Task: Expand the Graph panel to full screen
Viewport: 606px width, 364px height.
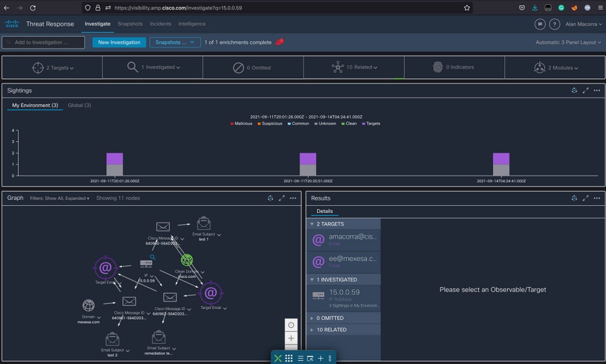Action: coord(281,198)
